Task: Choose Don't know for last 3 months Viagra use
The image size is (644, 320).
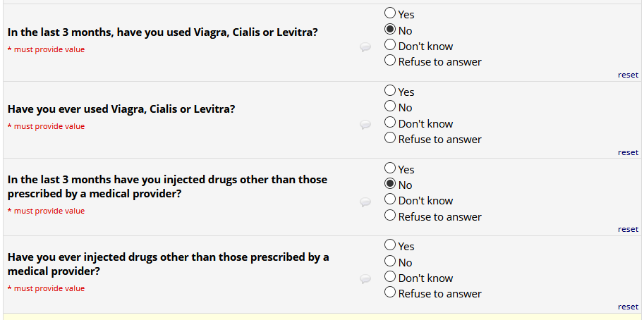Action: pos(390,45)
